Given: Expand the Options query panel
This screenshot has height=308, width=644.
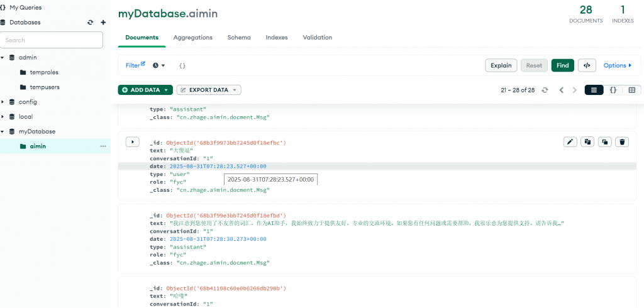Looking at the screenshot, I should (617, 65).
